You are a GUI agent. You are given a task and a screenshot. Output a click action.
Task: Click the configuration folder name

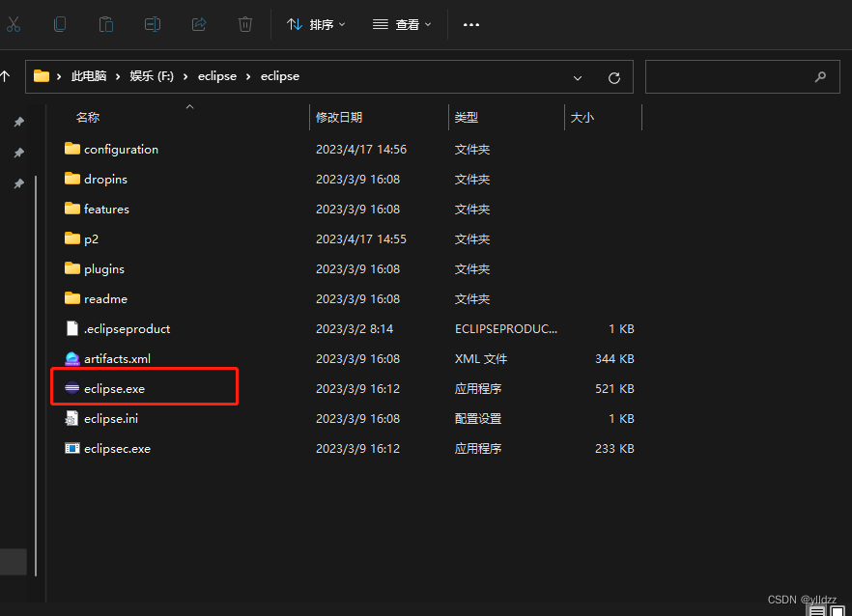point(121,150)
